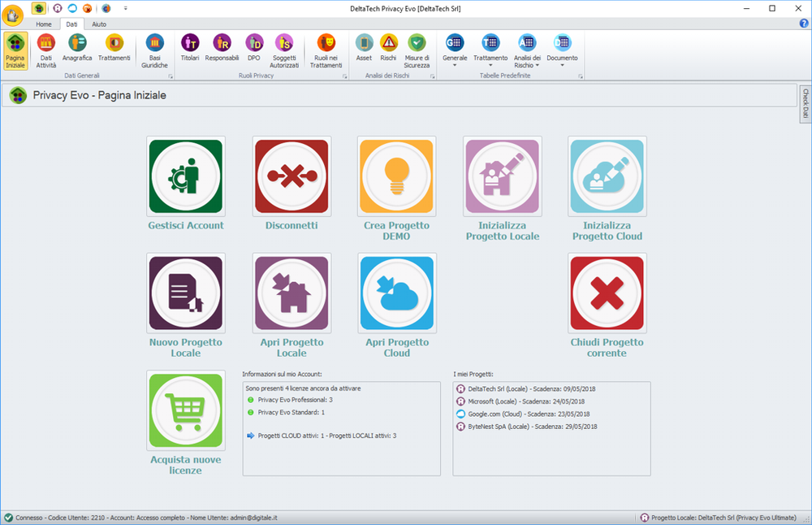The image size is (812, 525).
Task: Select Basi Giuridiche in the ribbon
Action: coord(154,49)
